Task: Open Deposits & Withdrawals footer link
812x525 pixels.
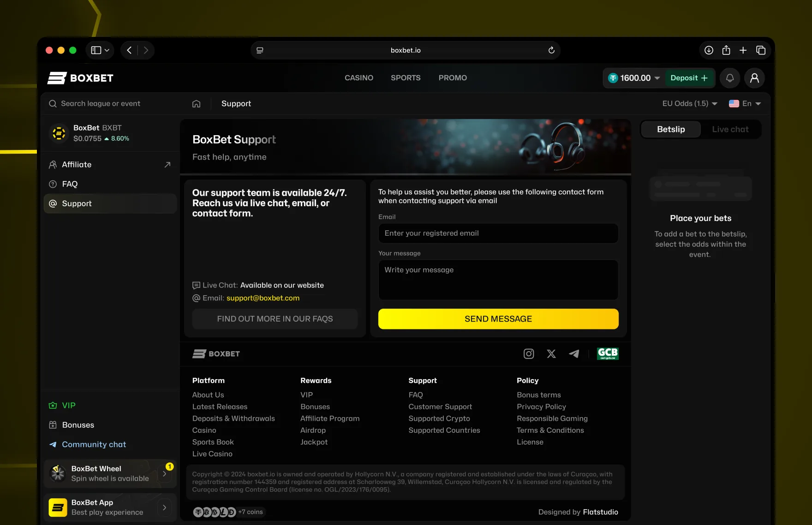Action: 233,418
